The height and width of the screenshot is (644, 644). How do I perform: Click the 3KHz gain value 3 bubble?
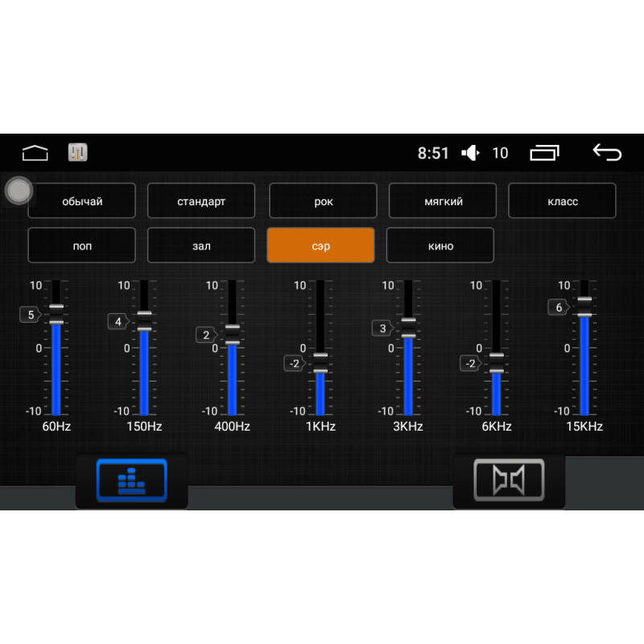pos(382,328)
